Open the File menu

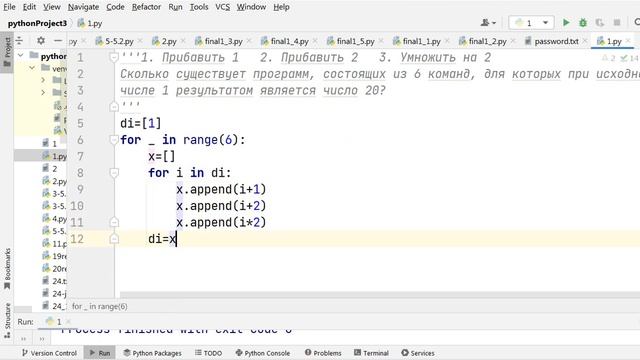click(x=9, y=7)
